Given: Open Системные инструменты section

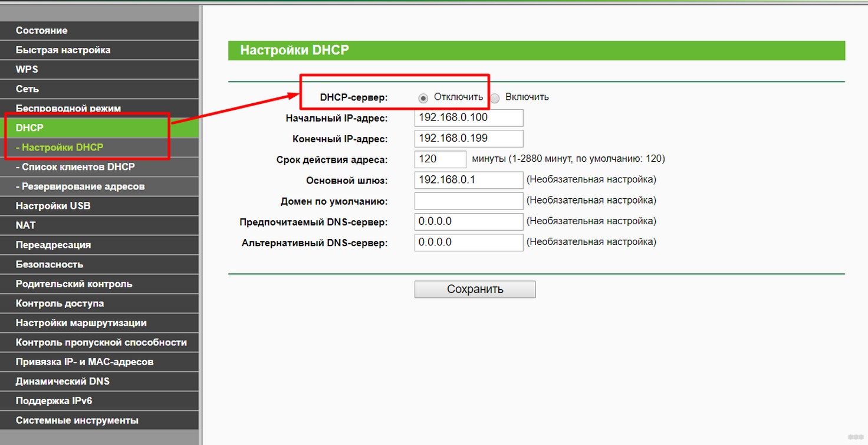Looking at the screenshot, I should [x=99, y=420].
